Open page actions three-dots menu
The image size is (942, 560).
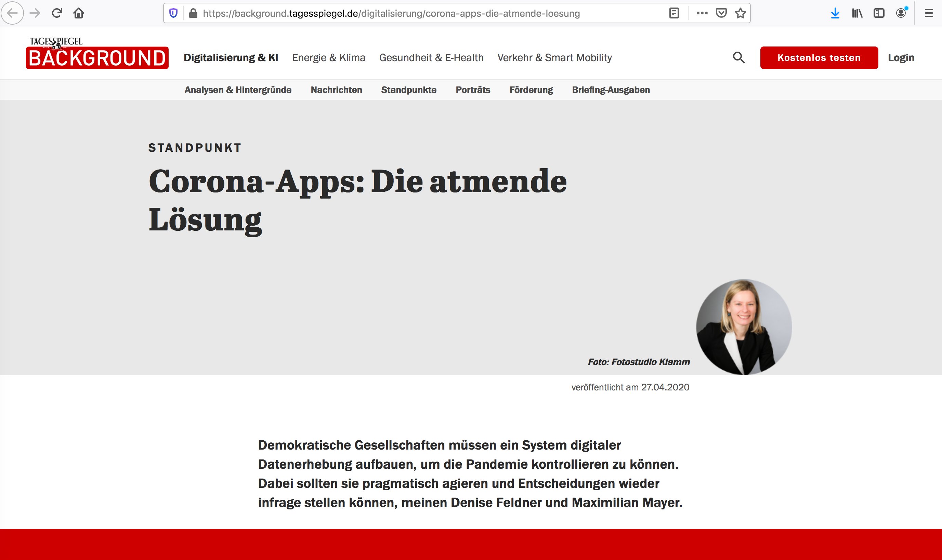click(702, 13)
